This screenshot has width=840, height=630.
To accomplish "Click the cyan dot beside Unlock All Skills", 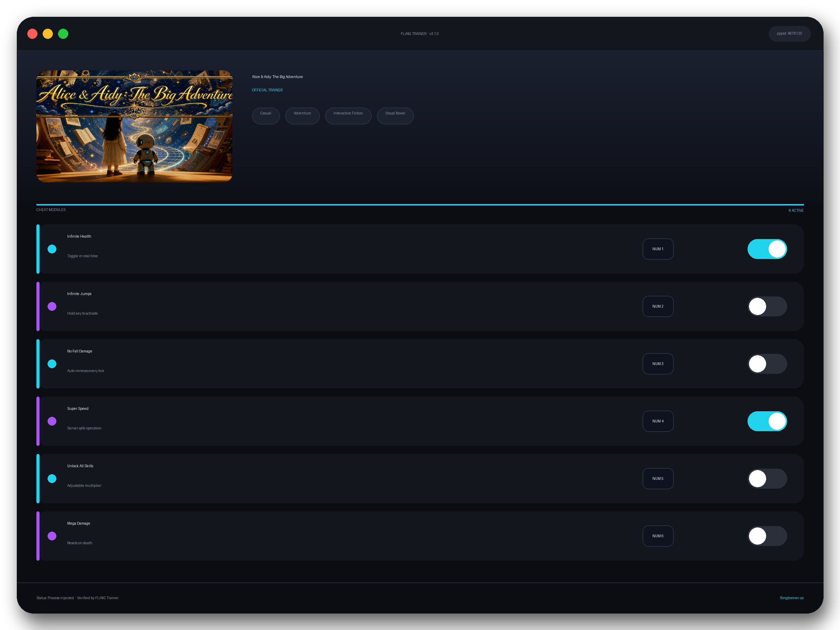I will click(x=52, y=478).
